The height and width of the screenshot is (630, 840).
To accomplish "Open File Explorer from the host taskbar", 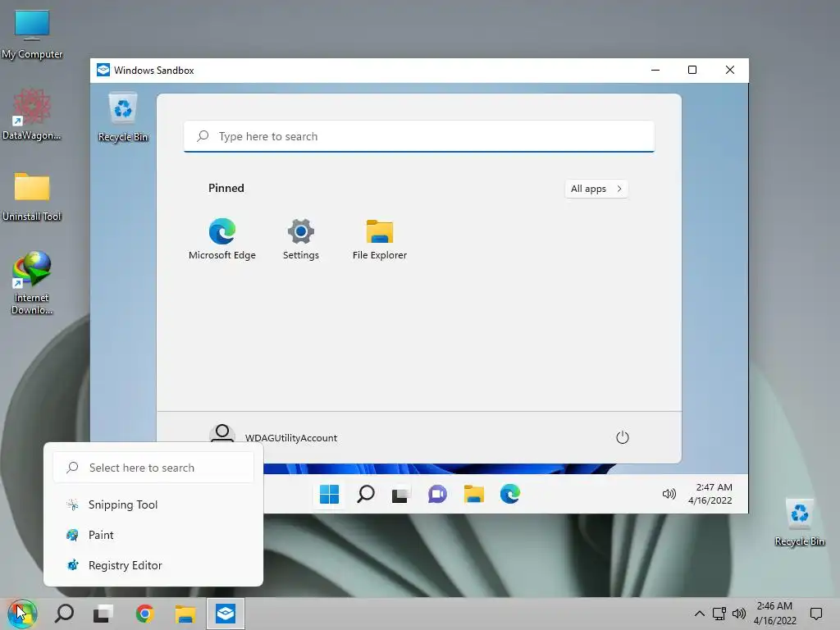I will [185, 614].
